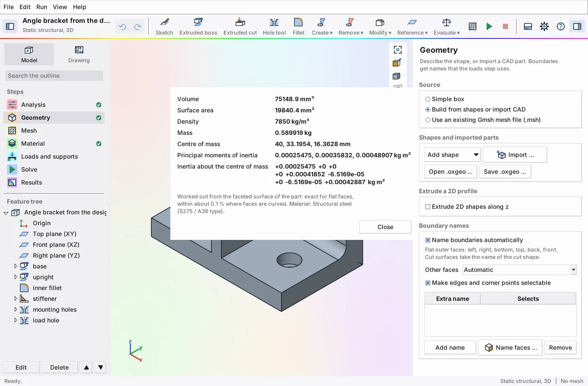Click the Save .oxgeo ... button

coord(505,172)
